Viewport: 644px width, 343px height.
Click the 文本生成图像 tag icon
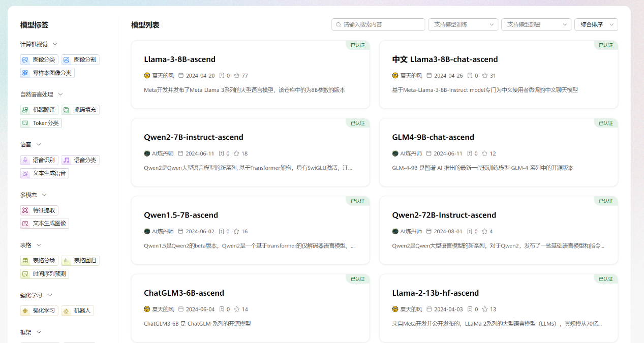pos(25,224)
